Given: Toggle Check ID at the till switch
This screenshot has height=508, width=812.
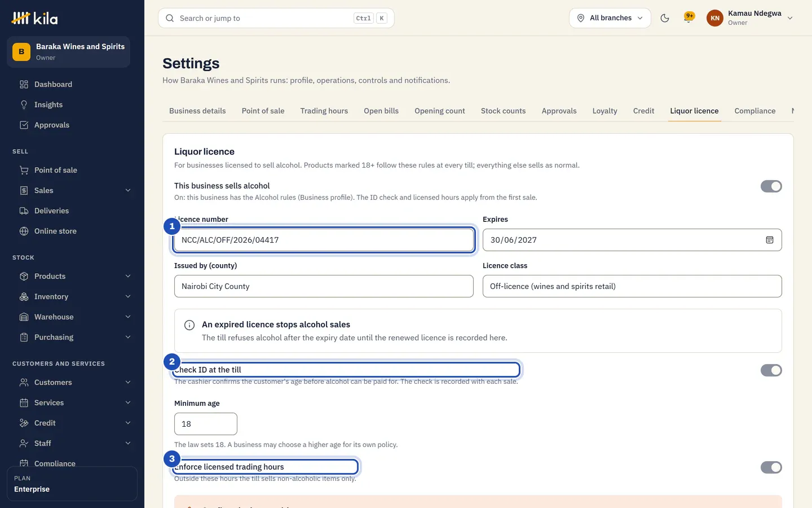Looking at the screenshot, I should pos(771,370).
